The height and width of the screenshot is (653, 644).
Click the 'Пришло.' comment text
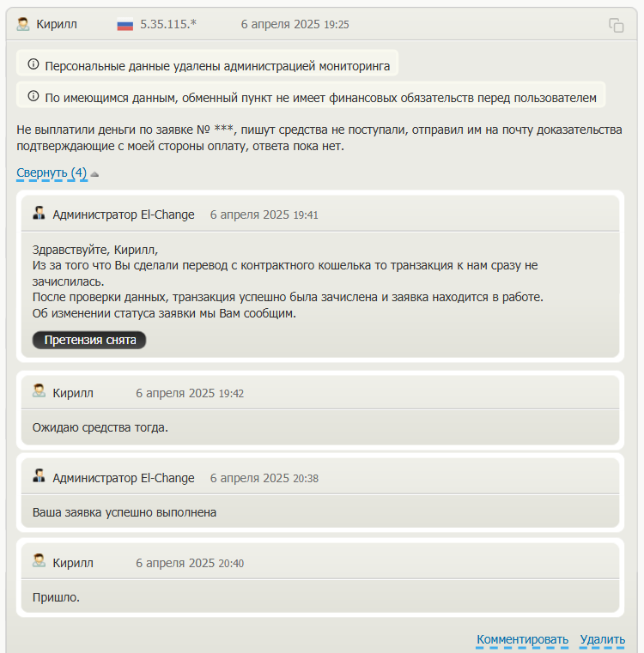(56, 597)
